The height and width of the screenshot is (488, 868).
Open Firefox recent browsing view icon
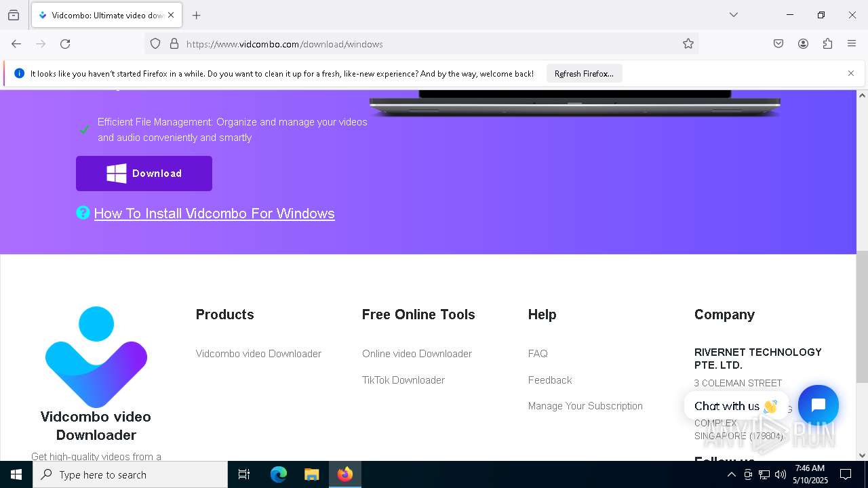(x=14, y=15)
